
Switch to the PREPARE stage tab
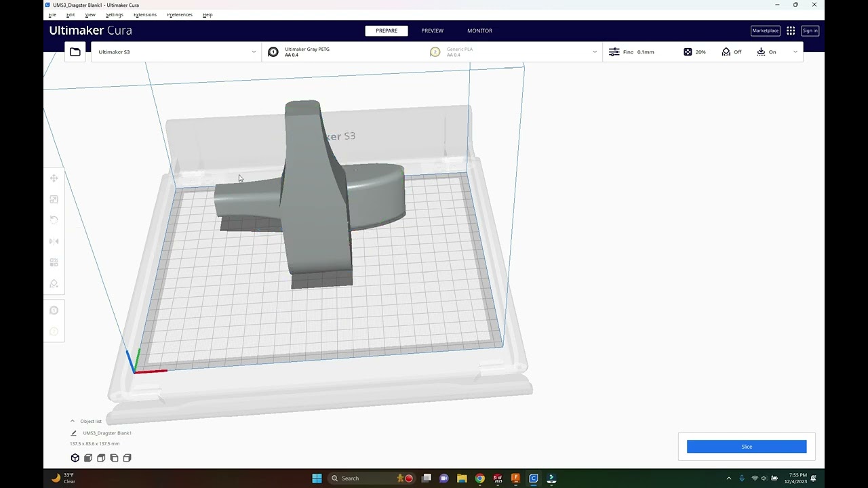387,30
